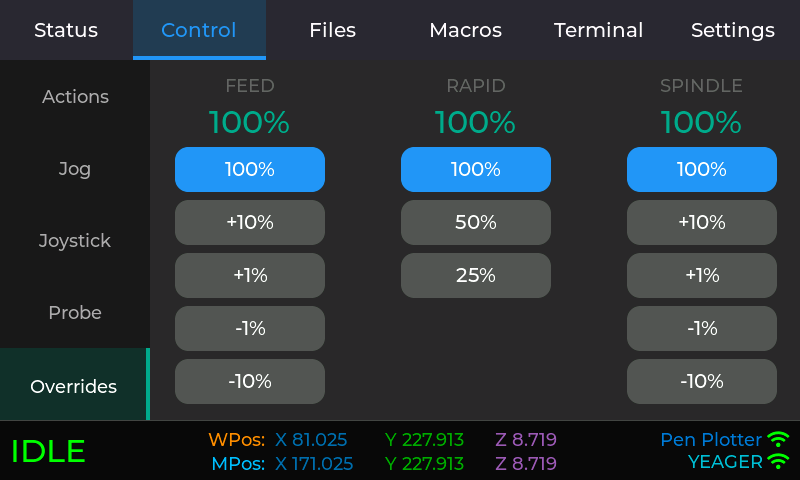Open the Settings tab
The image size is (800, 480).
(x=732, y=30)
